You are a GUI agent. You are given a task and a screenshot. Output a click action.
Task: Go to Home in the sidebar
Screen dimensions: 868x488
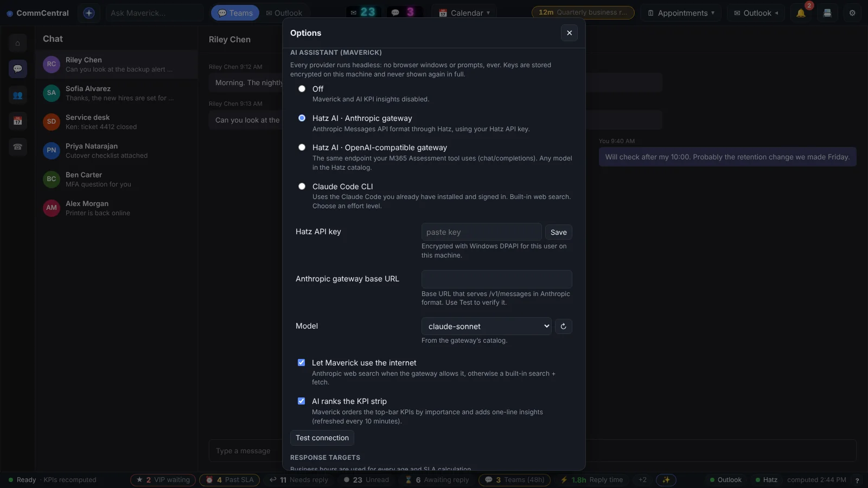18,43
